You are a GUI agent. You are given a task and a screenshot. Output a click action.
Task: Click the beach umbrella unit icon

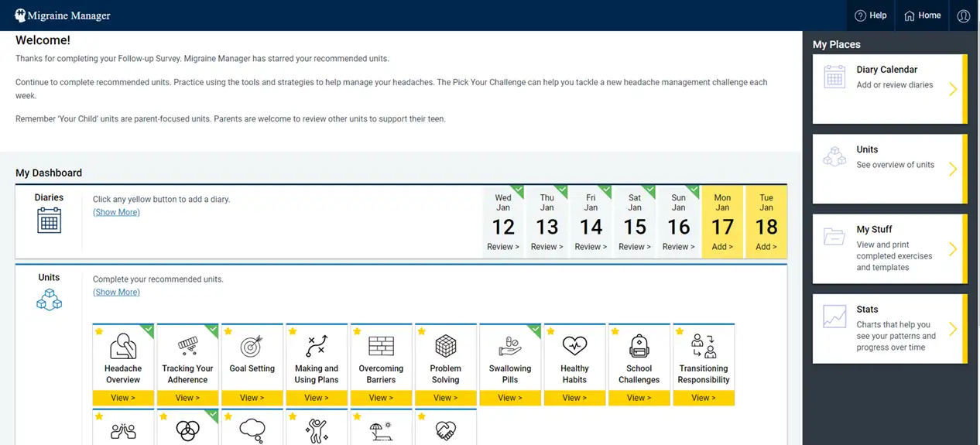[x=381, y=431]
